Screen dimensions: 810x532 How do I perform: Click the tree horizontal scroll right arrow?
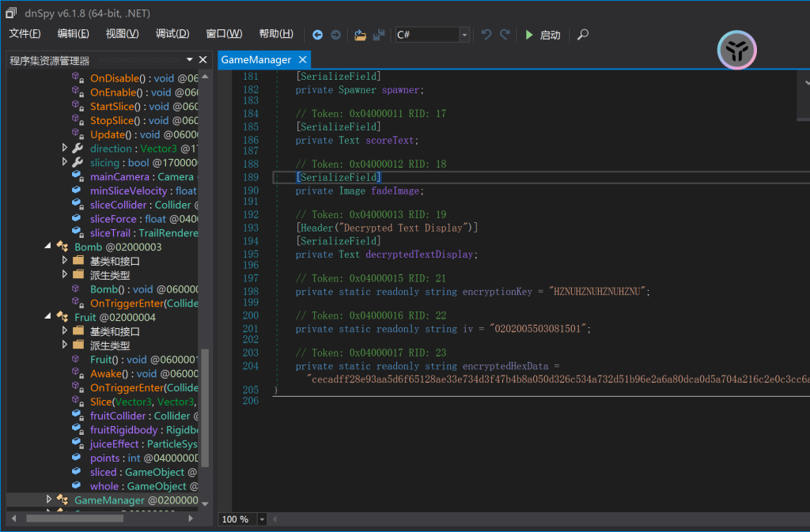191,519
